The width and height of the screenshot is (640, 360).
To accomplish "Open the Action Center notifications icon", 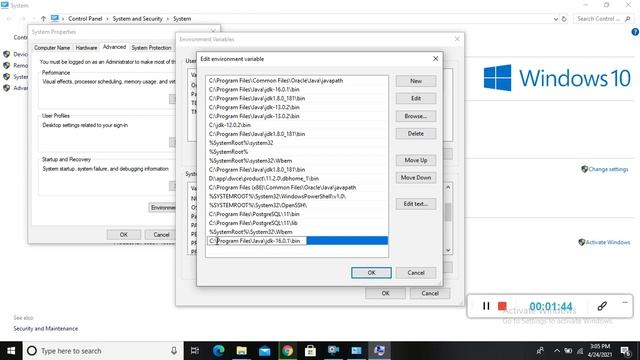I will coord(625,351).
